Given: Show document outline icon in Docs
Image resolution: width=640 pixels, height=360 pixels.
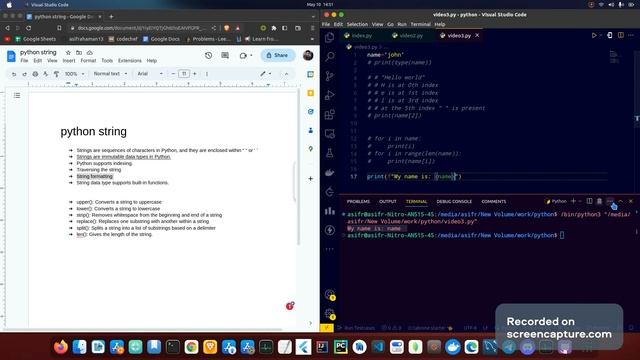Looking at the screenshot, I should 17,96.
